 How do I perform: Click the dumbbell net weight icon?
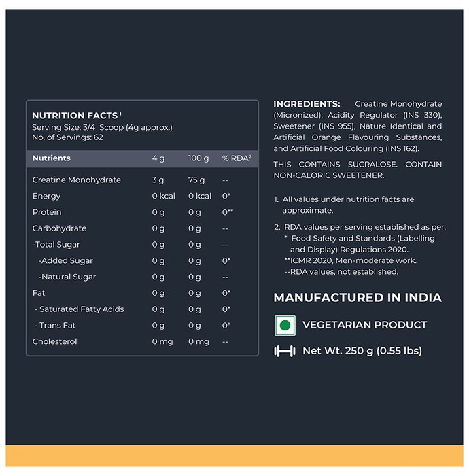(x=285, y=352)
